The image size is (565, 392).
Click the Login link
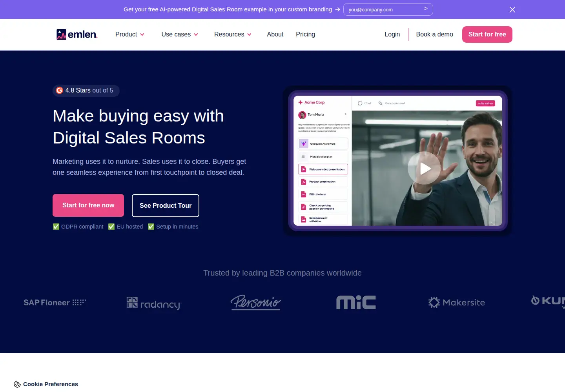[x=392, y=34]
